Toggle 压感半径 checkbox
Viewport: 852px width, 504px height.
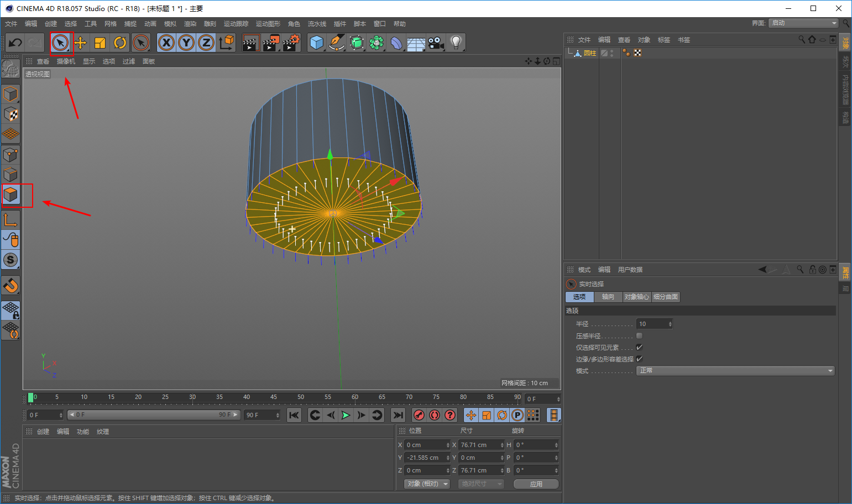(x=639, y=335)
